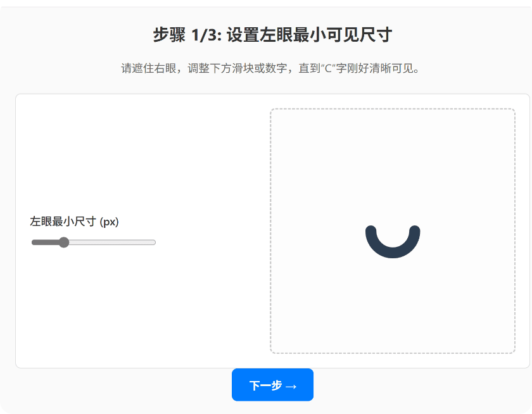The width and height of the screenshot is (532, 414).
Task: Click the quoted letter C in the instruction text
Action: 328,68
